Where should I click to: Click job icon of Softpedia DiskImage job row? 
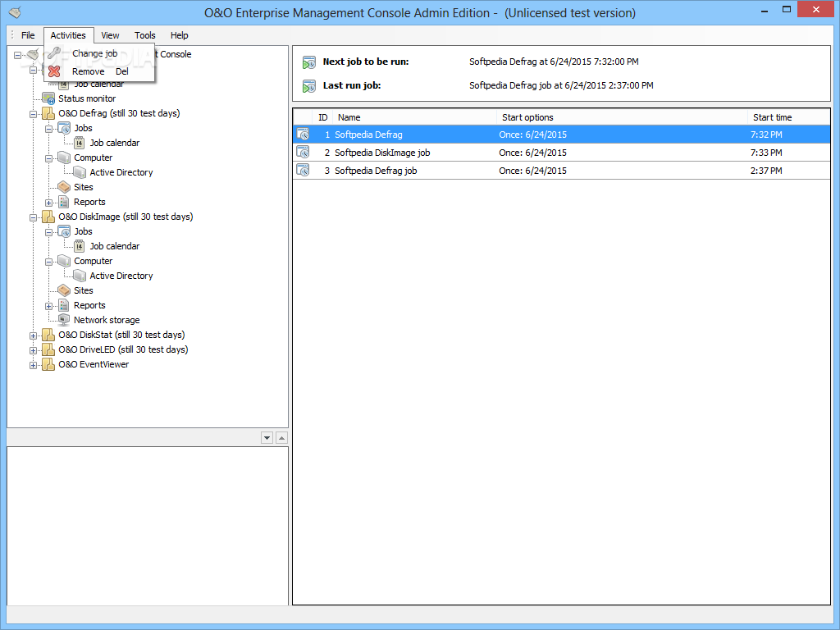[x=304, y=152]
